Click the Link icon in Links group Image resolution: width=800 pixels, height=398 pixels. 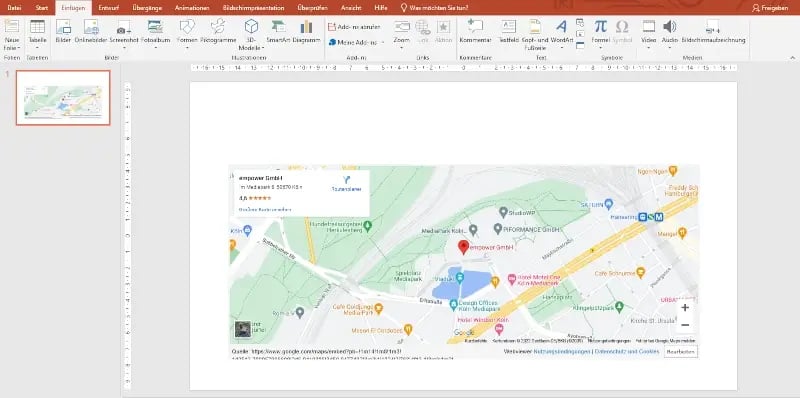click(422, 27)
